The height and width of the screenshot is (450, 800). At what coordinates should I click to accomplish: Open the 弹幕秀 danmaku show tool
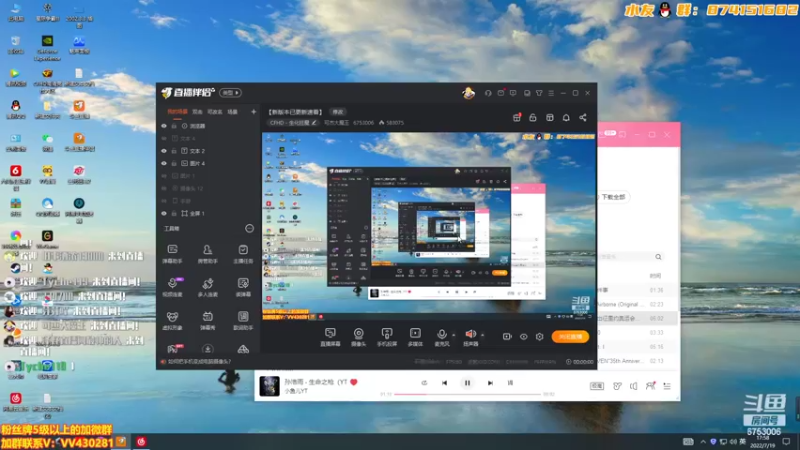(208, 321)
